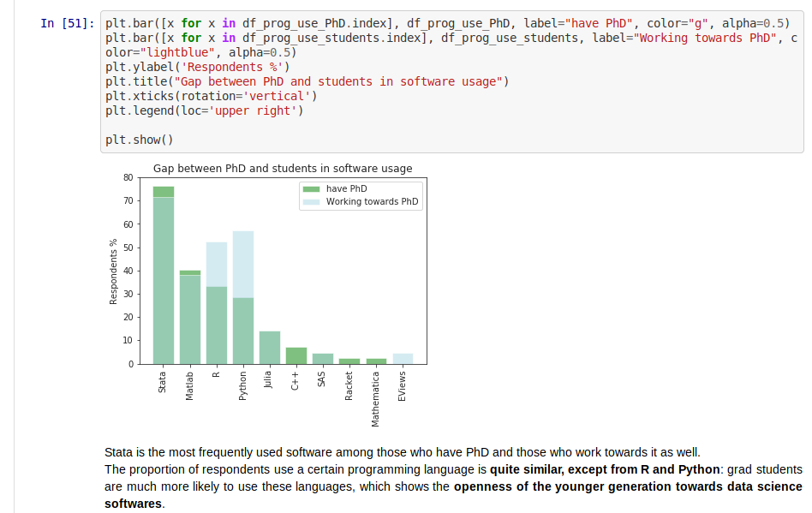
Task: Click the light blue "Working towards PhD" swatch
Action: coord(311,200)
